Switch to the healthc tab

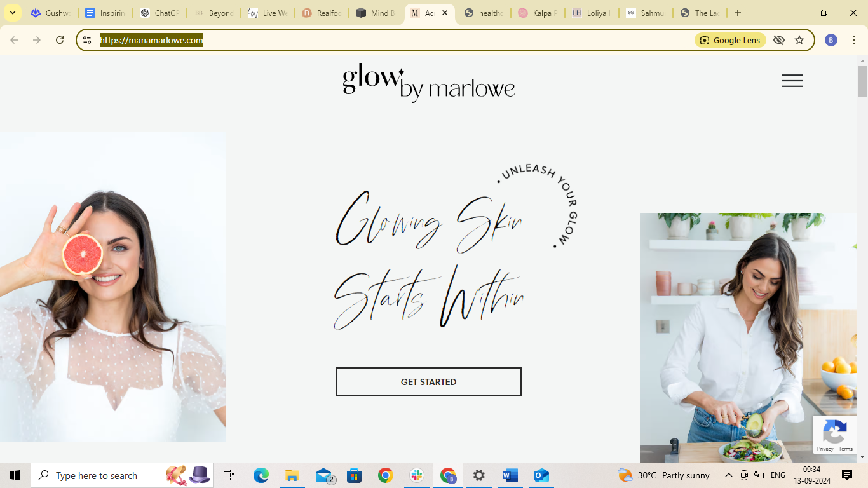tap(484, 13)
